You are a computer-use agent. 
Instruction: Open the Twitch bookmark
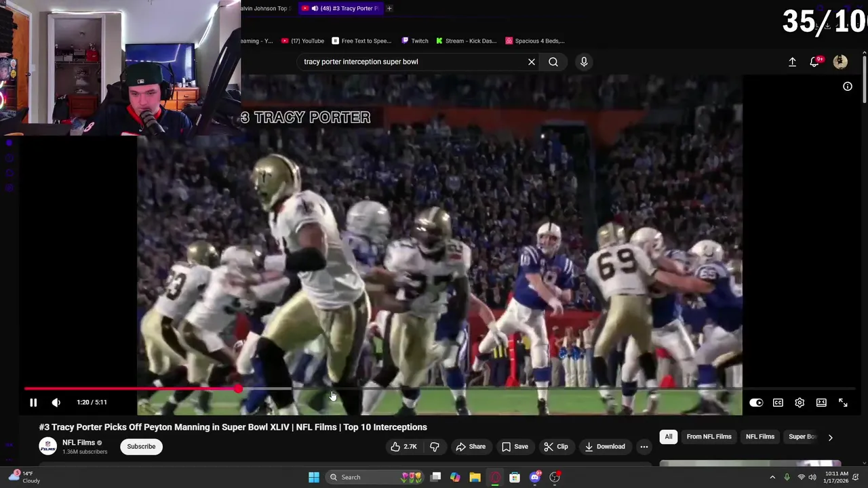[415, 41]
